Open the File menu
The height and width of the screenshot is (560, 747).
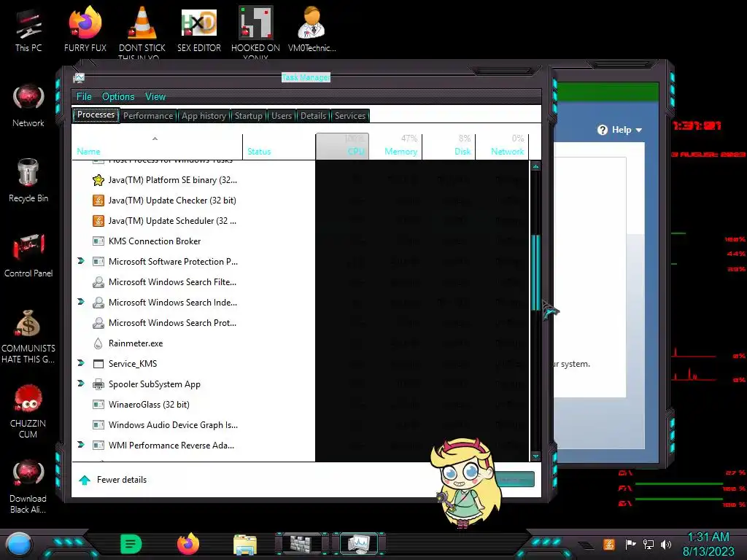tap(84, 97)
